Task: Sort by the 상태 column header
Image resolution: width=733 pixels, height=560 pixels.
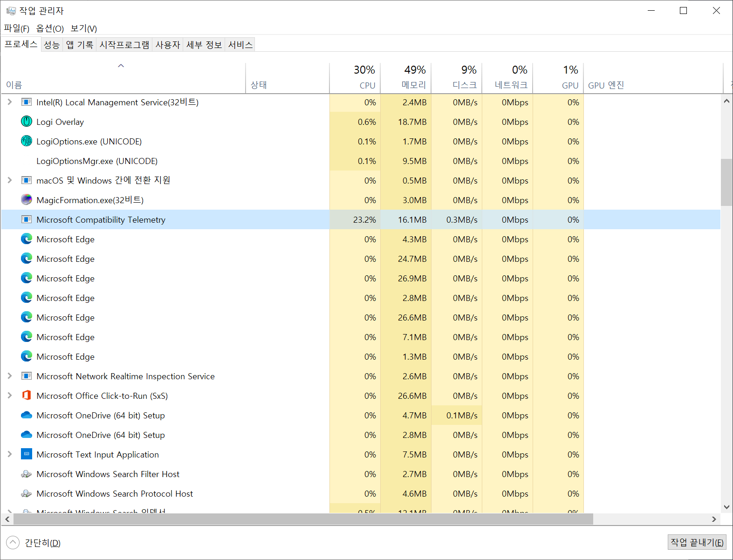Action: (x=288, y=78)
